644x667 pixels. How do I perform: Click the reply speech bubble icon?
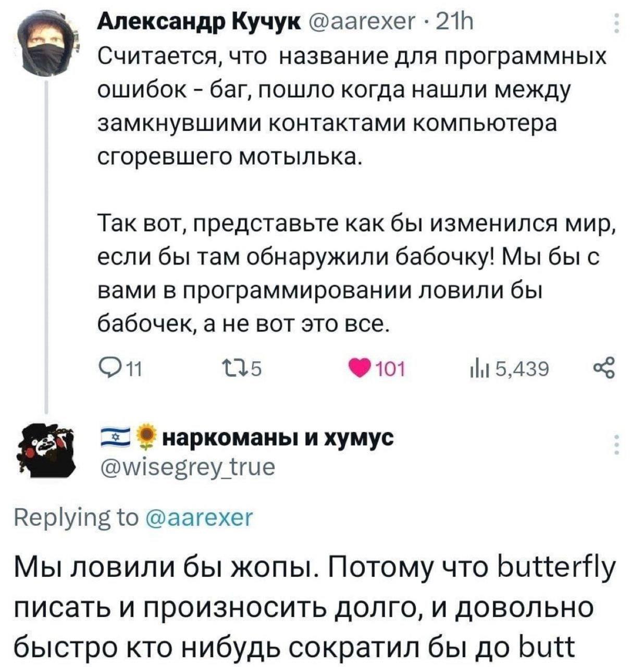click(107, 369)
